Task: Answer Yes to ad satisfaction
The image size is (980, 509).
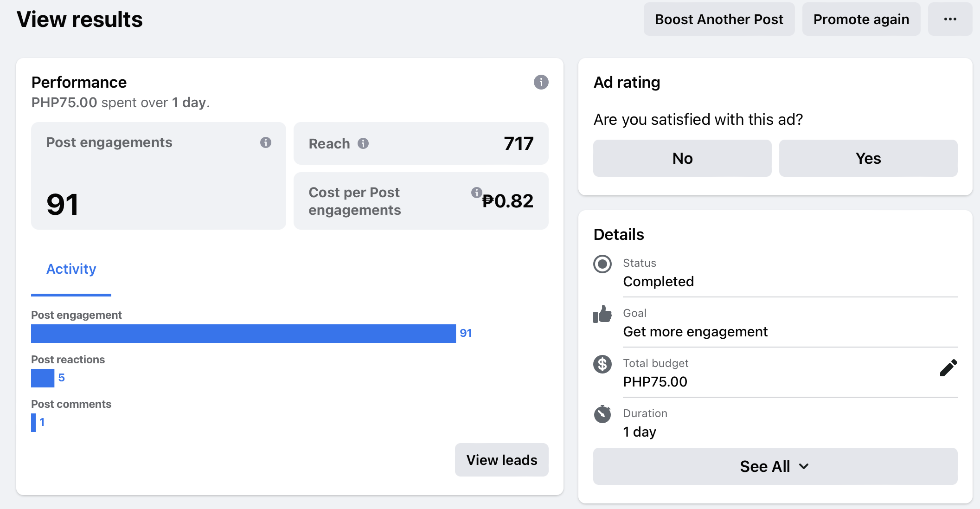Action: click(x=868, y=158)
